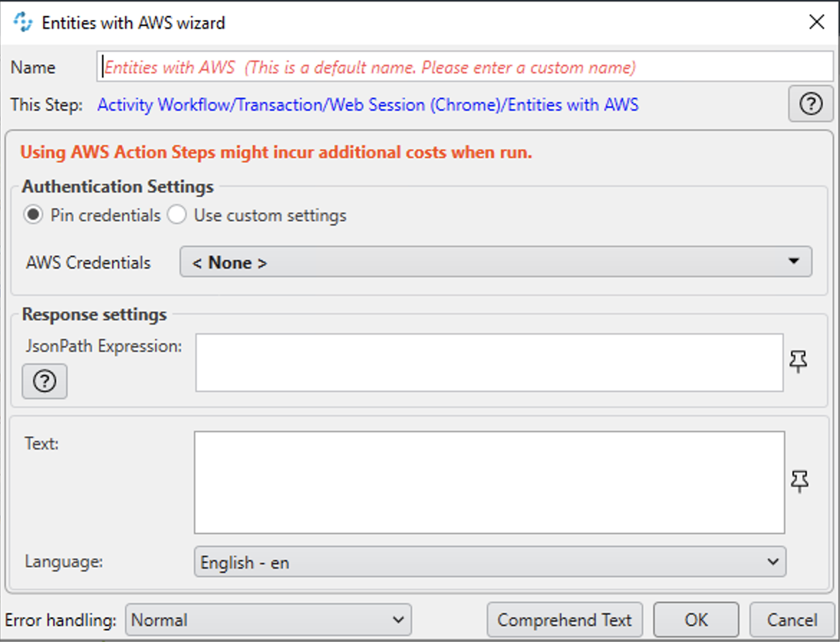Viewport: 840px width, 642px height.
Task: Click the wizard logo in title bar
Action: (x=23, y=22)
